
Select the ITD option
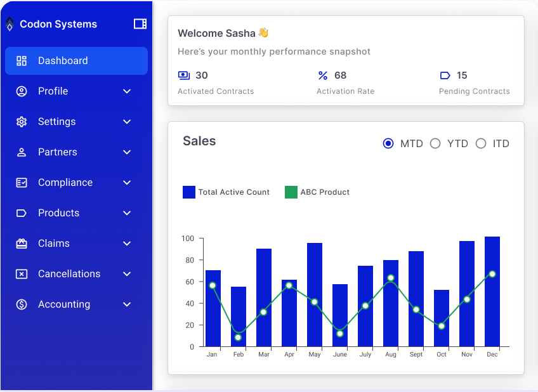coord(481,143)
